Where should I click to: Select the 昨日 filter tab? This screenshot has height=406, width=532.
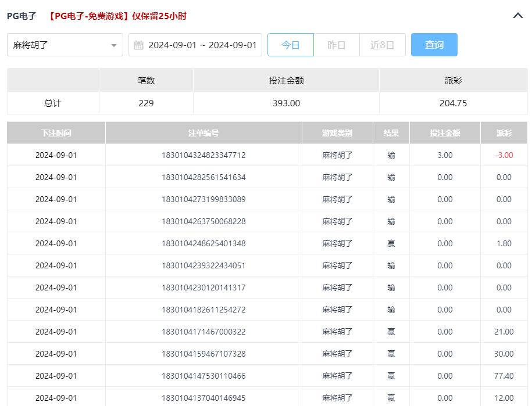click(x=336, y=45)
